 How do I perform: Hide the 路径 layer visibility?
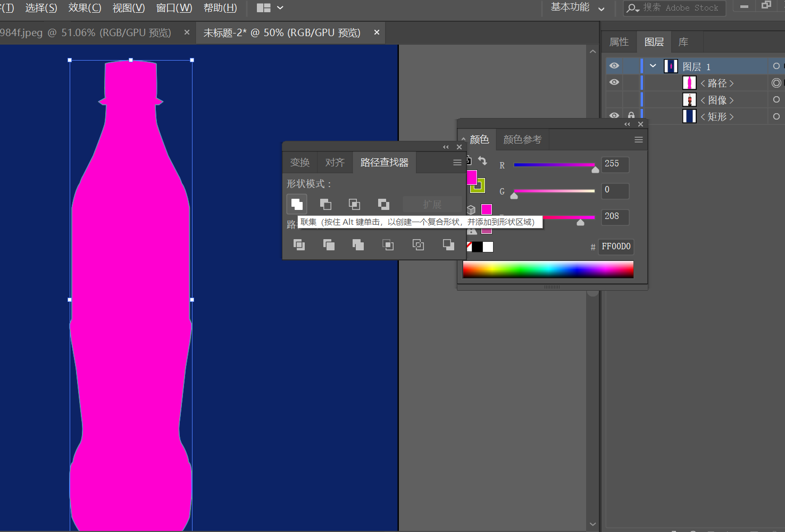point(614,82)
